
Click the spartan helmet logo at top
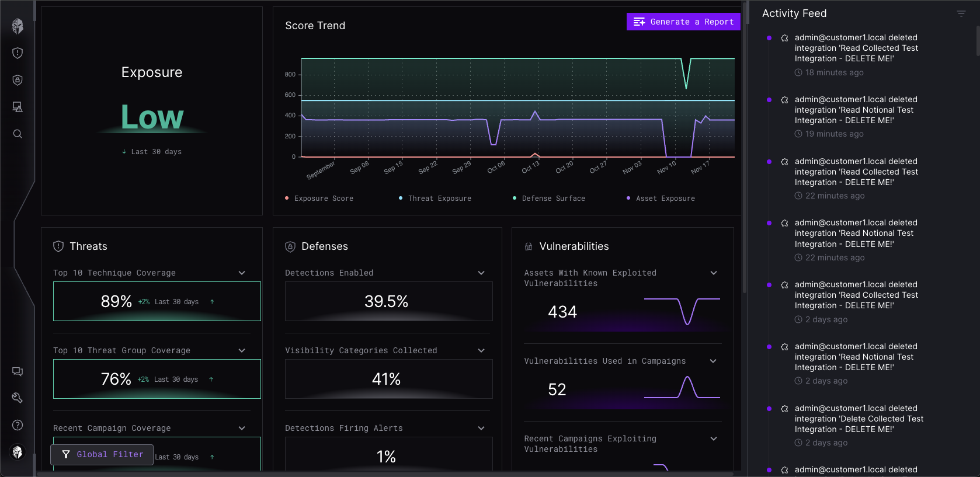click(x=18, y=26)
